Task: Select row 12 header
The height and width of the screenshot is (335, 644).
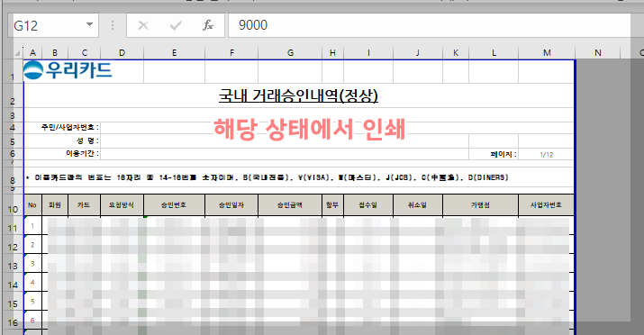Action: [x=13, y=245]
